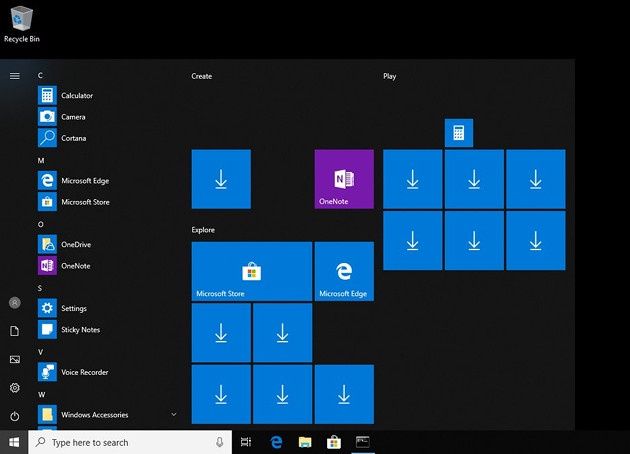Click the small Calculator tile under Play
Screen dimensions: 630x454
click(459, 133)
